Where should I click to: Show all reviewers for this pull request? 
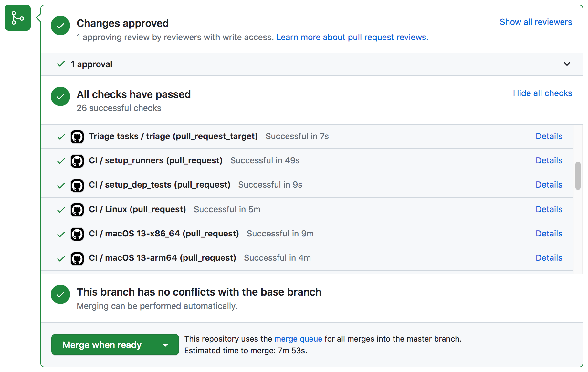(536, 22)
